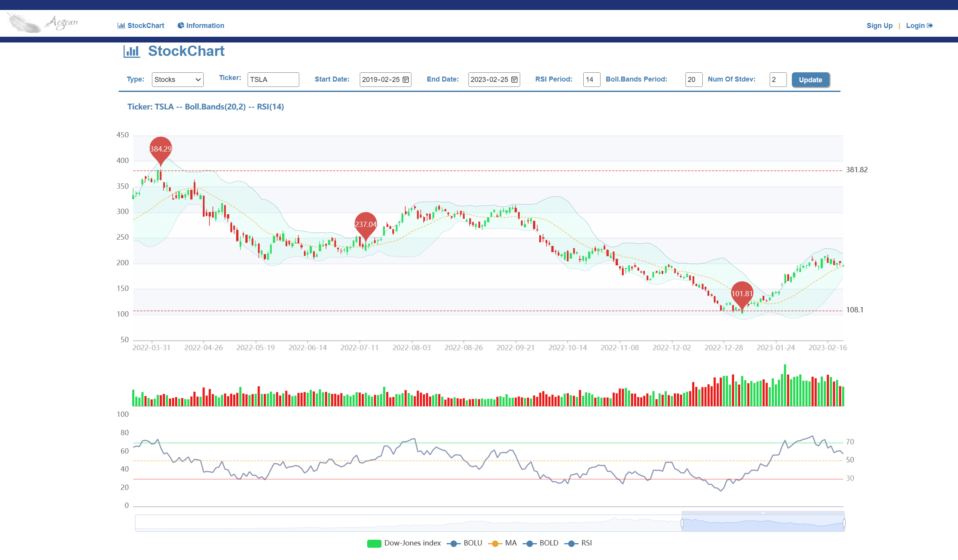958x560 pixels.
Task: Click the Sign Up link
Action: coord(879,25)
